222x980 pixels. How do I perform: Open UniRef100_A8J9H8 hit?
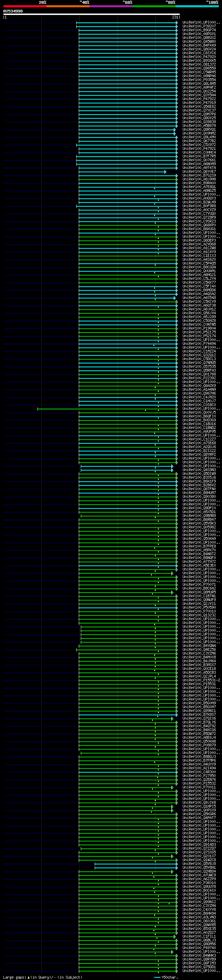199,179
